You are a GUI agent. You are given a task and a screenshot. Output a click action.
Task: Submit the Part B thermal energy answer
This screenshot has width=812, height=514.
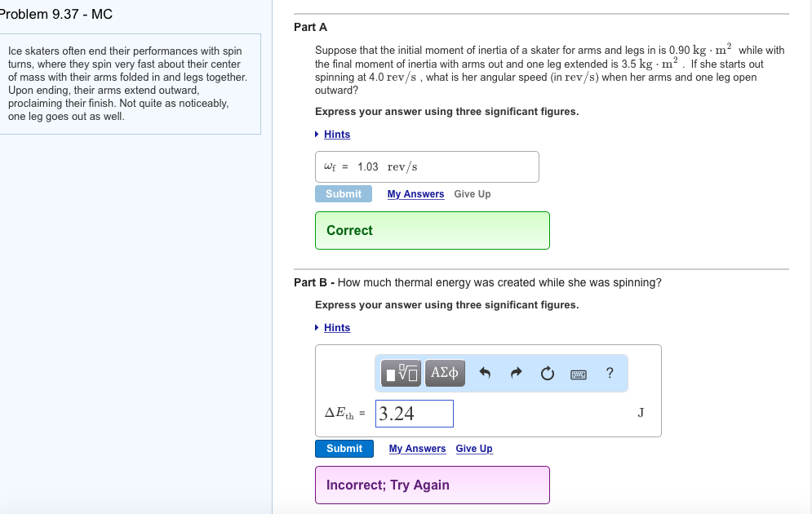[344, 448]
